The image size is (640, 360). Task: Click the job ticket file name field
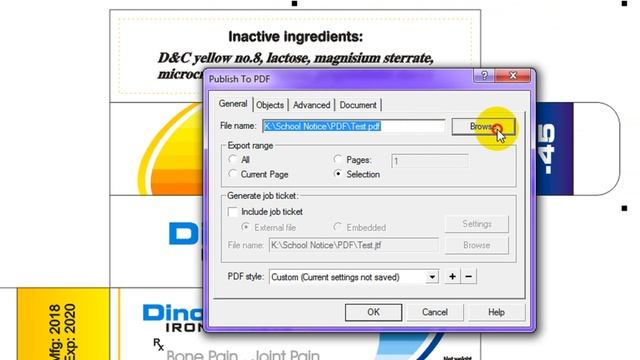353,245
